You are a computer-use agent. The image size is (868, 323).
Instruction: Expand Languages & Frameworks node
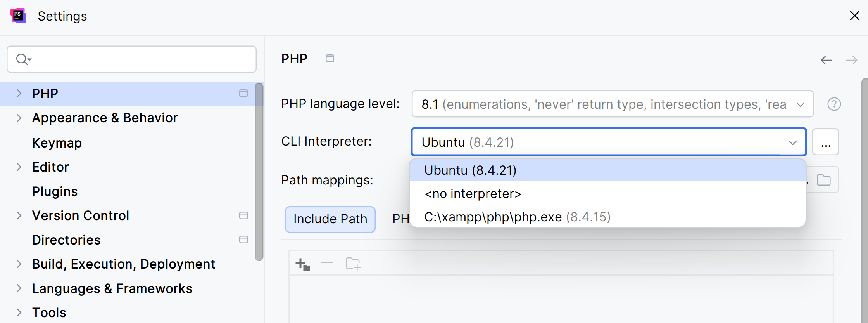[19, 288]
